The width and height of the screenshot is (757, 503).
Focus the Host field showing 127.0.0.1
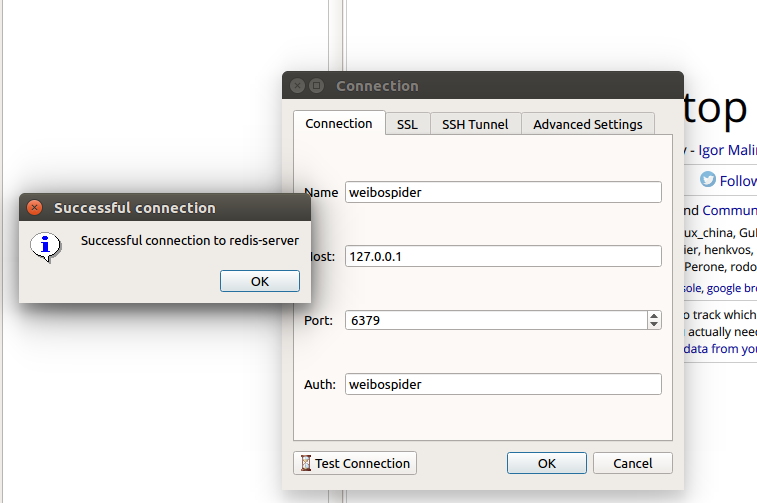[503, 256]
